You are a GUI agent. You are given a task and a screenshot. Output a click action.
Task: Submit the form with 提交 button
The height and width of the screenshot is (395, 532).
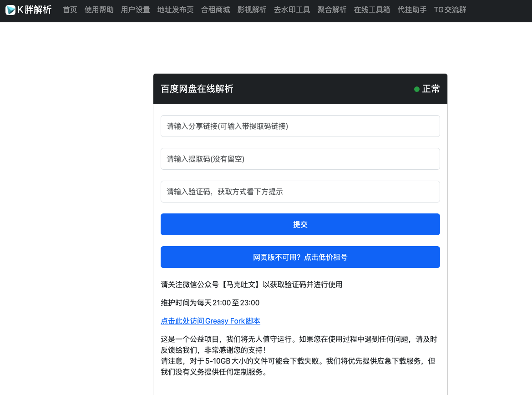click(x=300, y=224)
